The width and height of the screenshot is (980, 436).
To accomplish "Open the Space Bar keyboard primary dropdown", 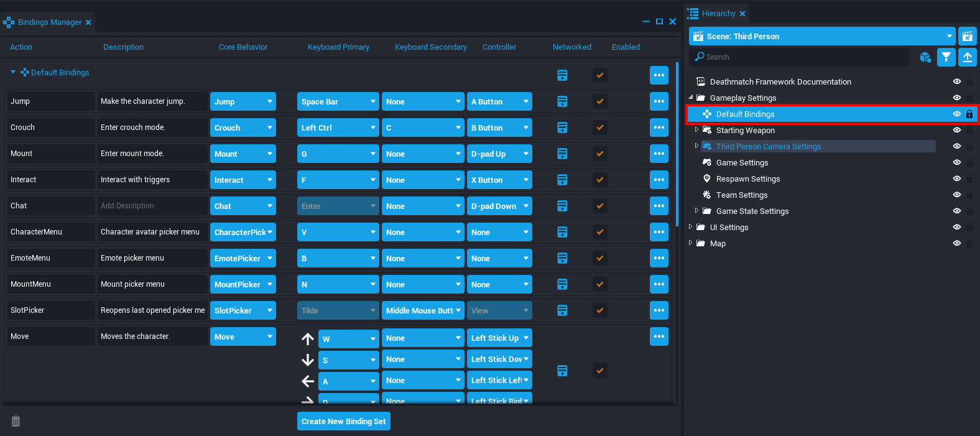I will pos(338,101).
